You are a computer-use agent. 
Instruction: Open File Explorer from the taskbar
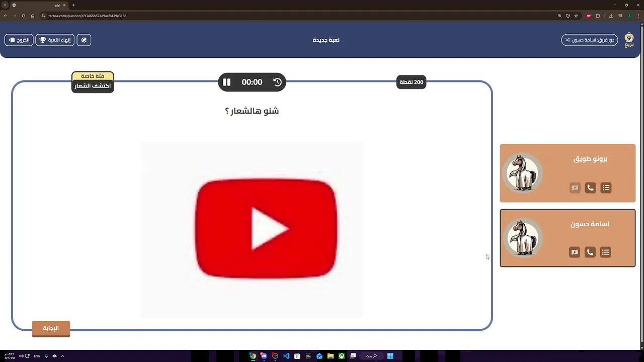tap(330, 356)
